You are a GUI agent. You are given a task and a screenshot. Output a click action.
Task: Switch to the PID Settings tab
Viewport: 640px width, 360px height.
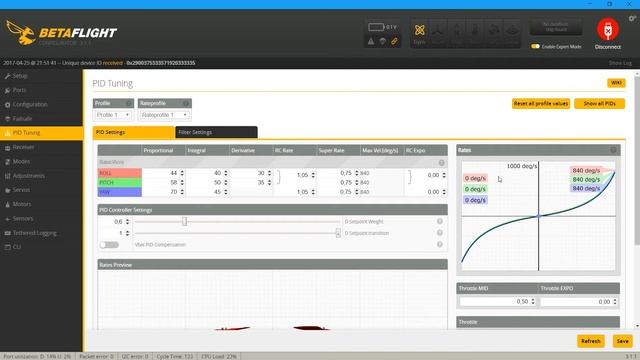pyautogui.click(x=134, y=132)
